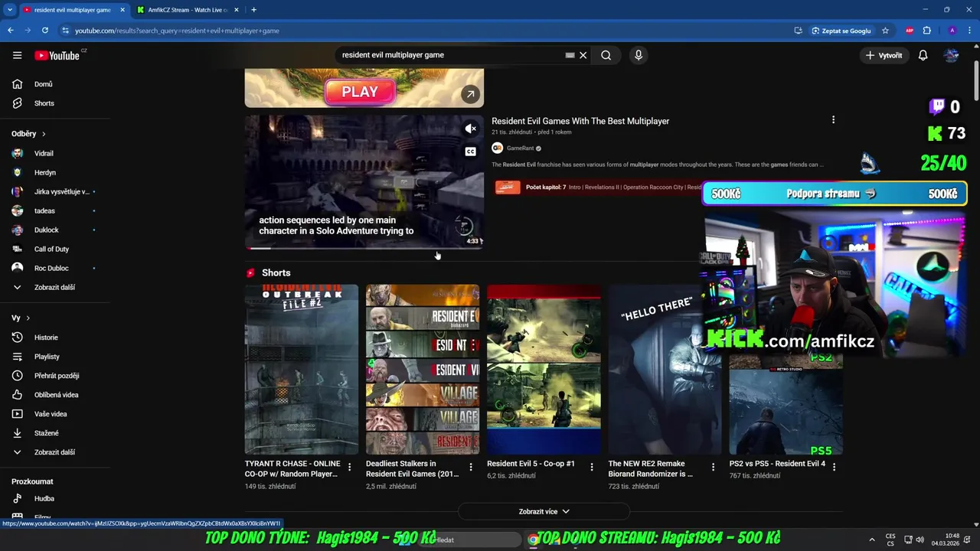Open notifications bell
This screenshot has height=551, width=980.
[x=923, y=55]
